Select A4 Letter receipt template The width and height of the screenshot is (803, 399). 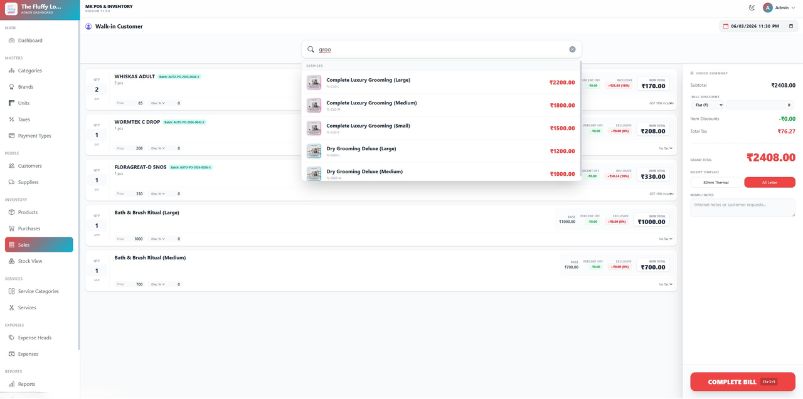[770, 182]
